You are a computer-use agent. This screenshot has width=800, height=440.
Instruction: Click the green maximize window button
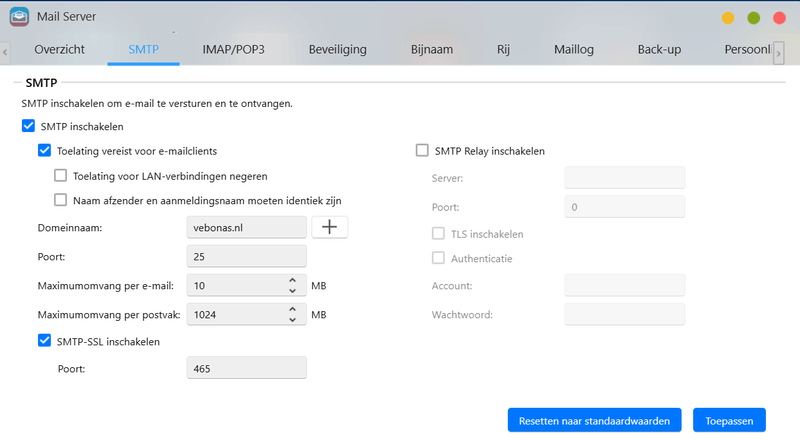753,18
